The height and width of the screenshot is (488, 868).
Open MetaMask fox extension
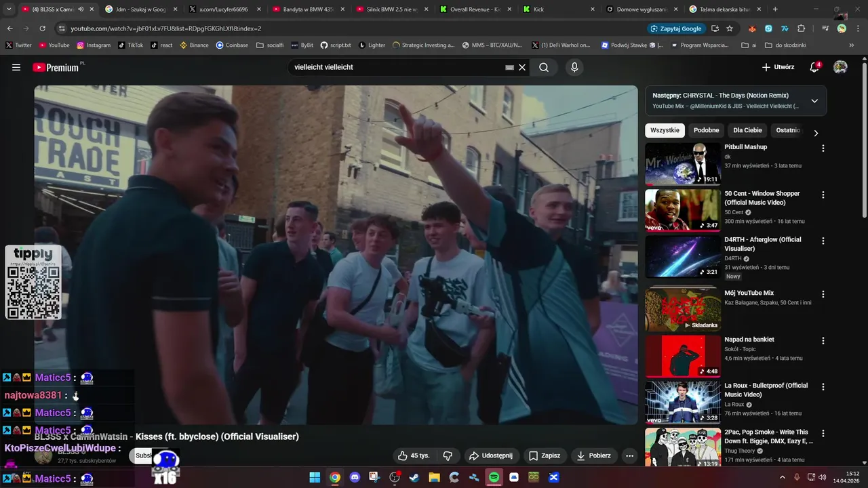click(752, 28)
